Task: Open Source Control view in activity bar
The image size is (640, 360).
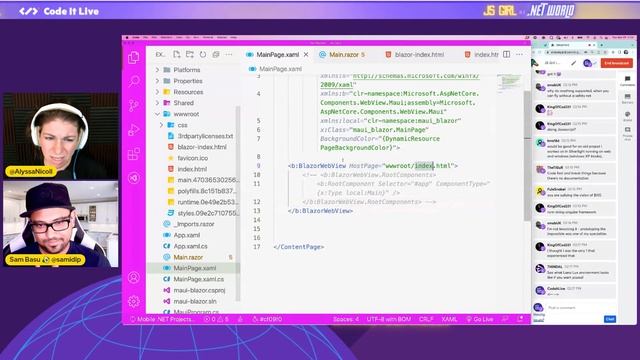Action: coord(134,105)
